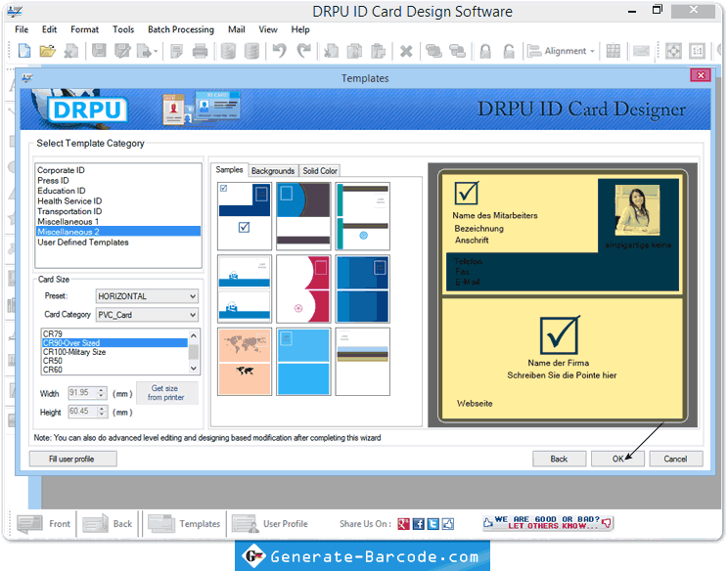Click the Send to Back layers icon
The height and width of the screenshot is (571, 728).
(x=457, y=51)
